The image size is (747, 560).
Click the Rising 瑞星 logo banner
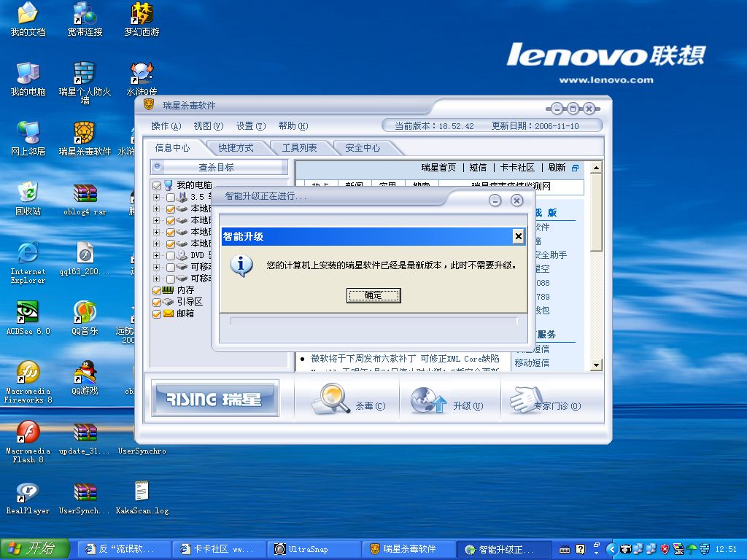tap(215, 398)
